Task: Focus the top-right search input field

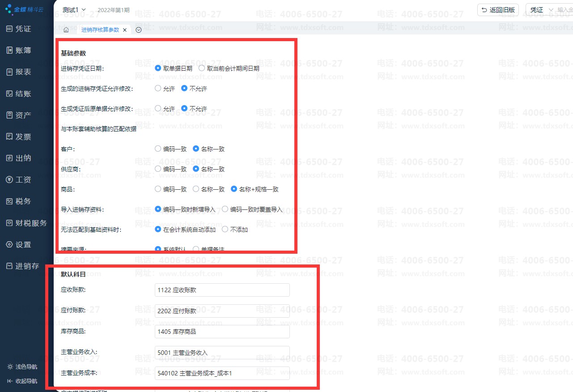Action: 565,9
